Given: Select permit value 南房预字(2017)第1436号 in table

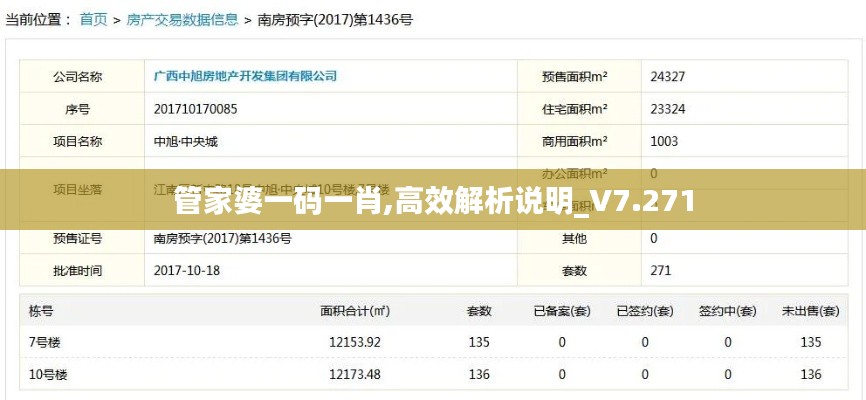Looking at the screenshot, I should pyautogui.click(x=223, y=239).
